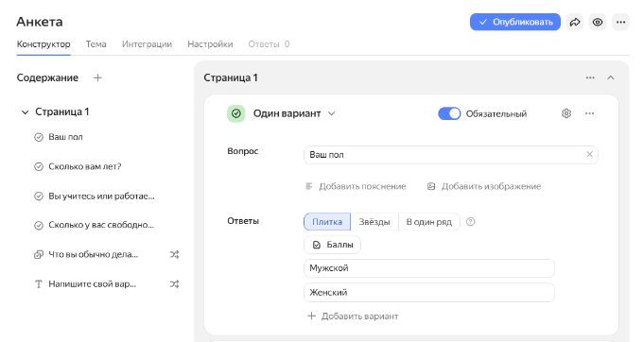Click Добавить изображение
This screenshot has width=644, height=342.
484,186
